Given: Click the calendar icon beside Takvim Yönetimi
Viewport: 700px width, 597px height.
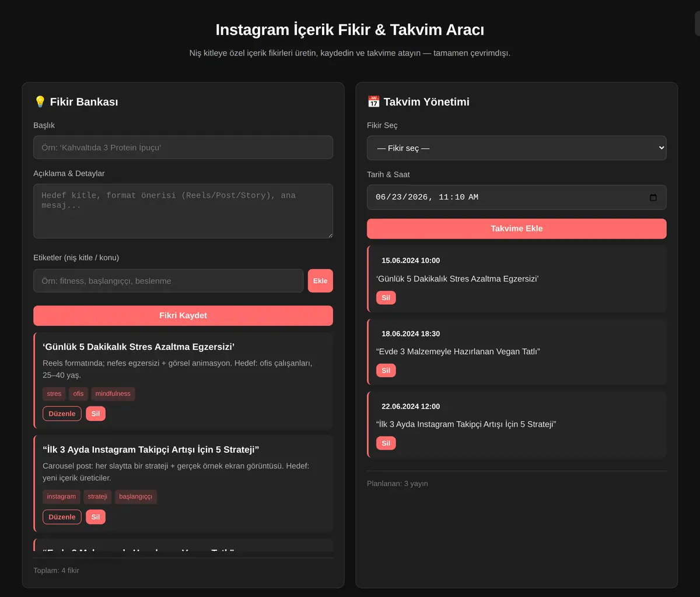Looking at the screenshot, I should (x=373, y=101).
